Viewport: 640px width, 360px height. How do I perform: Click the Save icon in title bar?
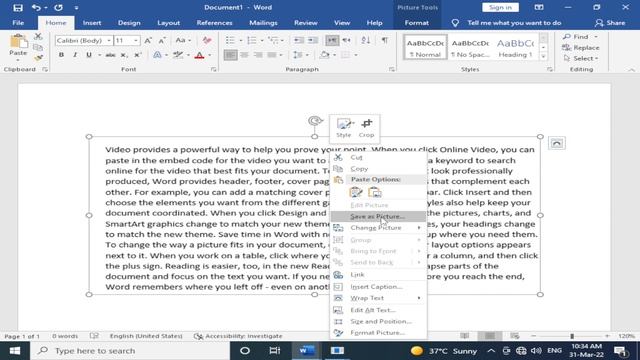click(18, 7)
